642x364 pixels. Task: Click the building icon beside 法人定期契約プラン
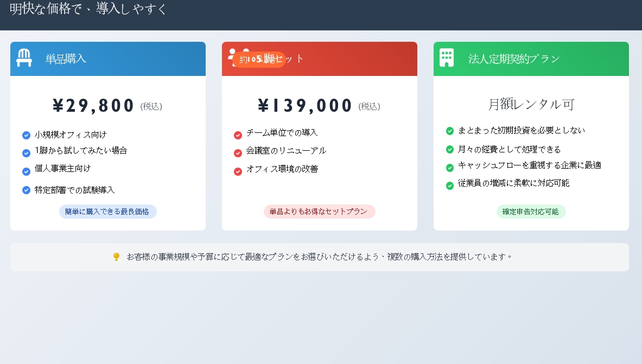pos(447,58)
